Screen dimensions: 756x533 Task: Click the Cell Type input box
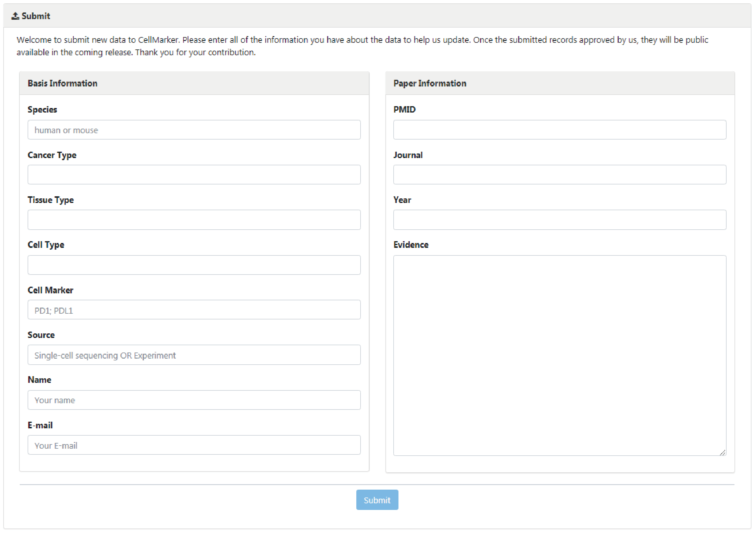click(x=194, y=265)
